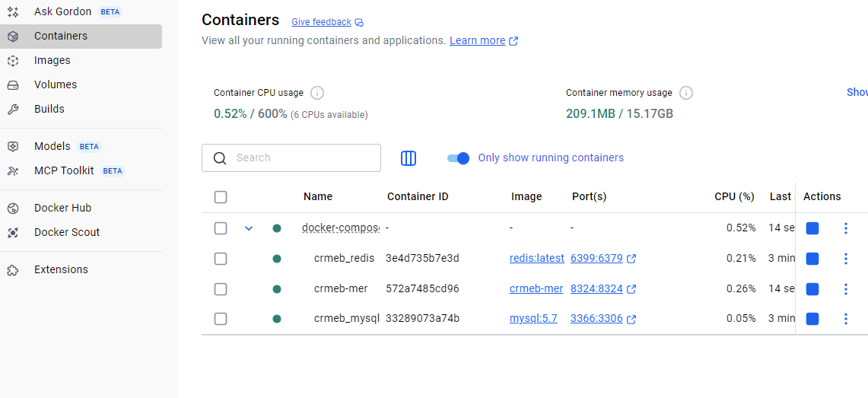The width and height of the screenshot is (868, 398).
Task: Open more actions for crmeb_redis
Action: point(845,259)
